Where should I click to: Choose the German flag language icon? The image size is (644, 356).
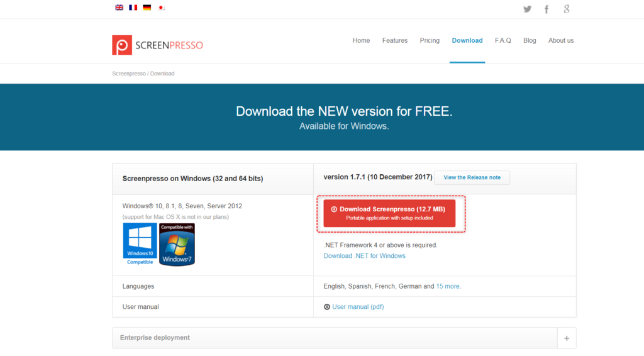147,8
